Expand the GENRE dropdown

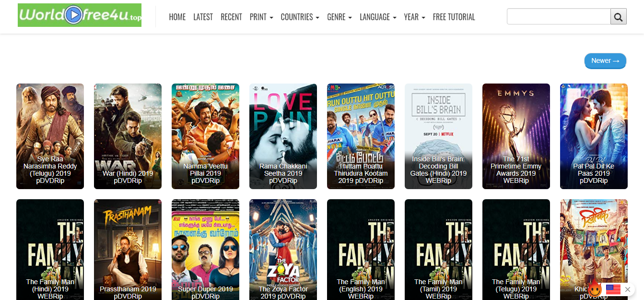click(x=340, y=17)
